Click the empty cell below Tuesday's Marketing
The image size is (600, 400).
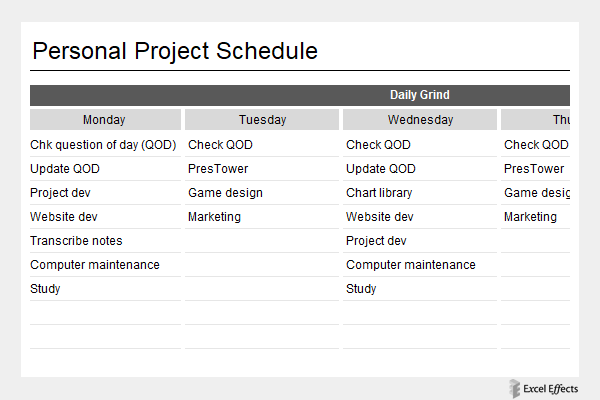[x=262, y=241]
